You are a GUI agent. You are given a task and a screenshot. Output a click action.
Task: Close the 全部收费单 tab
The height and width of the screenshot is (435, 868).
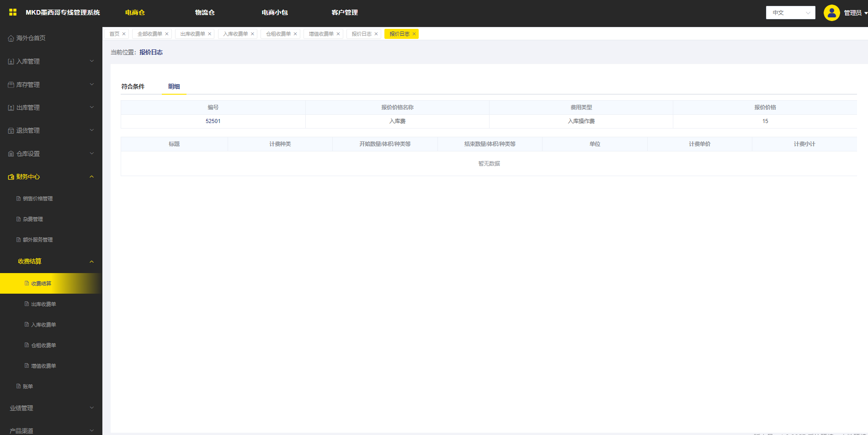(167, 34)
